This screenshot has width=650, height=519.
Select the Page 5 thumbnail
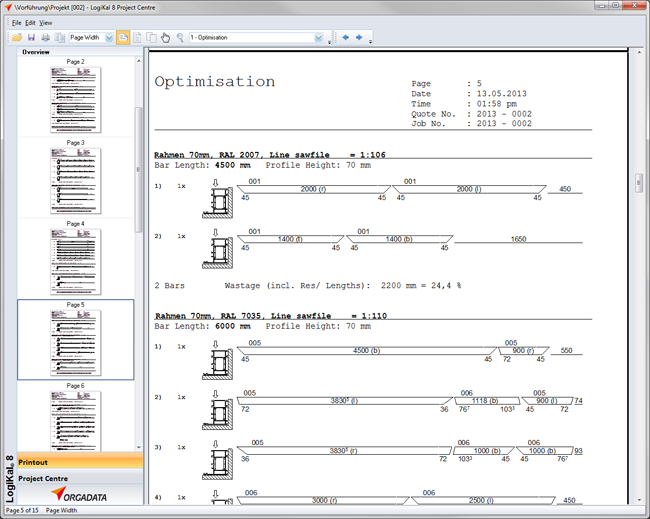coord(75,343)
